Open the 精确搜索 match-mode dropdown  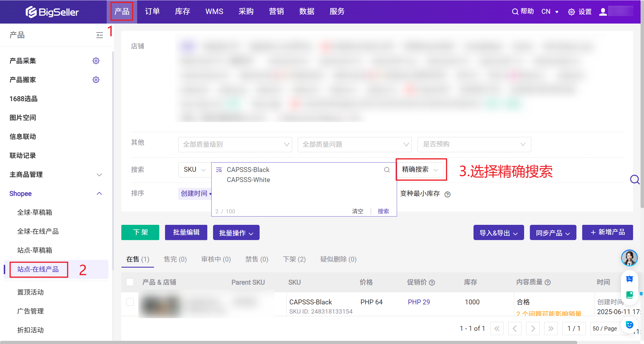(x=420, y=170)
